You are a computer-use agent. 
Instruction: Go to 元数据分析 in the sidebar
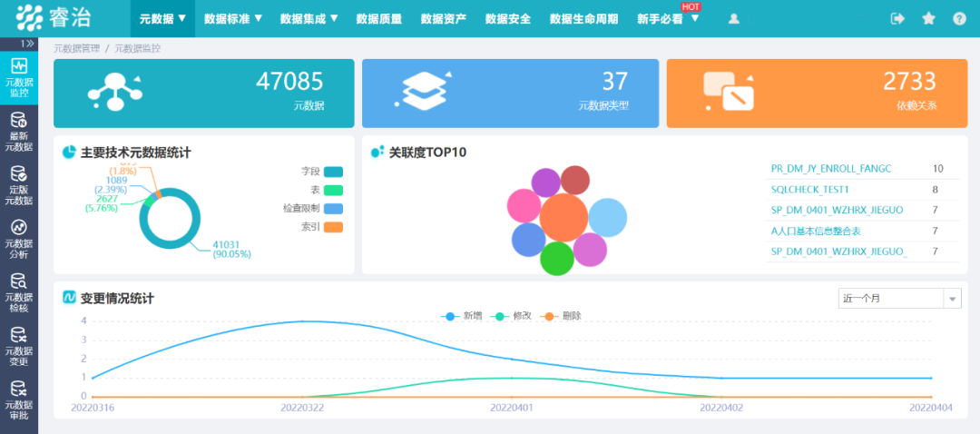coord(19,239)
